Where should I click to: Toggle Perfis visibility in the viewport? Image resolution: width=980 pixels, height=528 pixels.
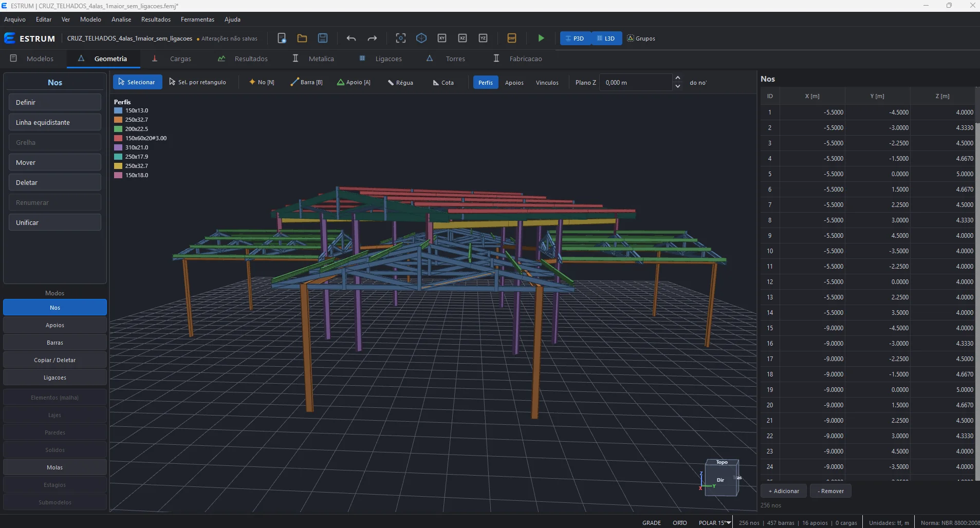pyautogui.click(x=486, y=82)
